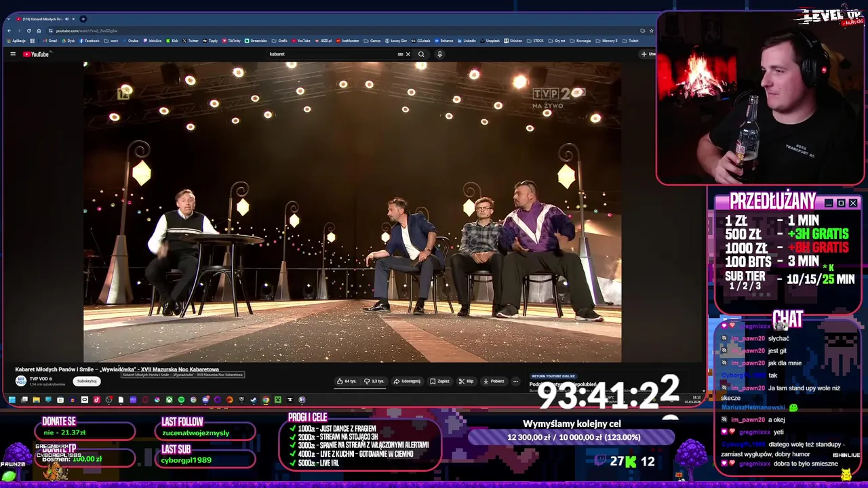Viewport: 868px width, 488px height.
Task: Open the YouTube Create (plus) button
Action: (x=647, y=54)
